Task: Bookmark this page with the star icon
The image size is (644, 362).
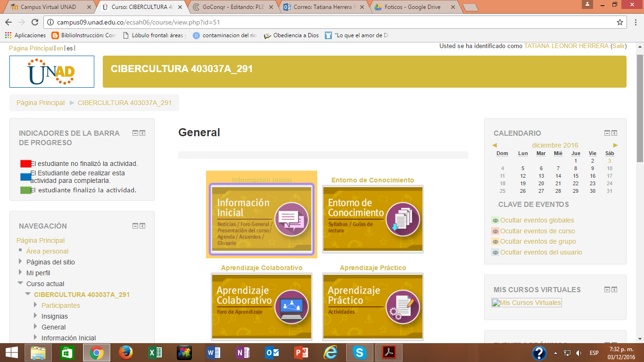Action: (x=620, y=22)
